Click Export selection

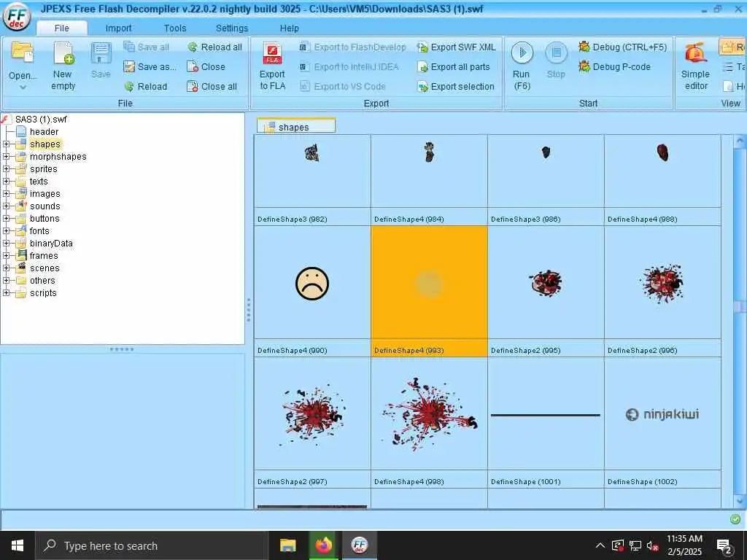pos(455,87)
